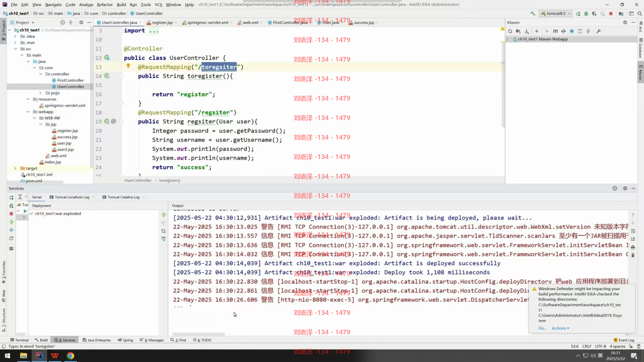Viewport: 644px width, 362px height.
Task: Click the Build Project hammer icon
Action: [x=533, y=14]
